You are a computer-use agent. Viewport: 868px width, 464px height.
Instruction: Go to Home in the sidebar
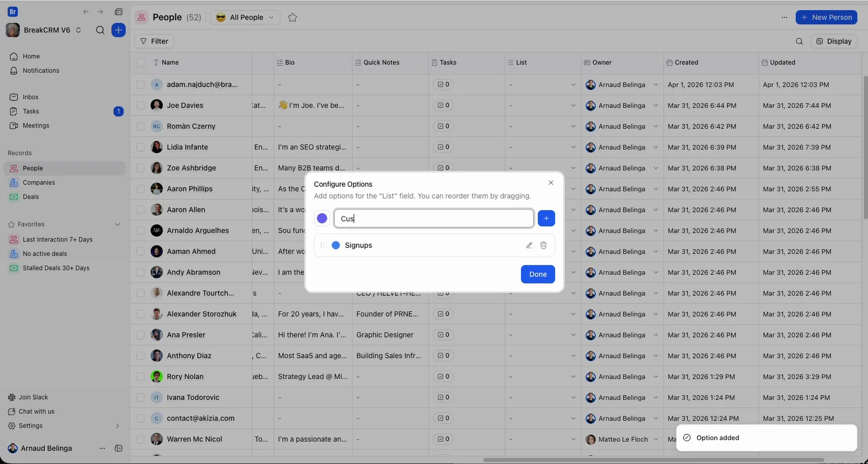point(31,56)
